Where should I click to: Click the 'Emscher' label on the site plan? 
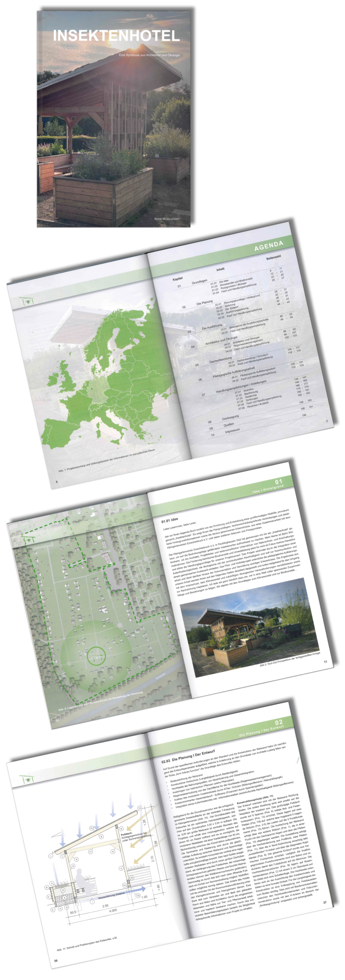[x=161, y=676]
